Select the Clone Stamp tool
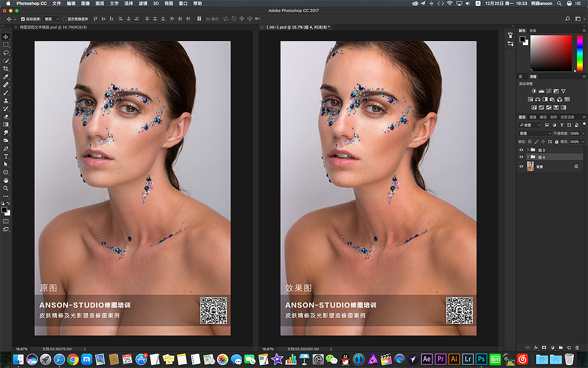The width and height of the screenshot is (588, 368). [x=6, y=101]
